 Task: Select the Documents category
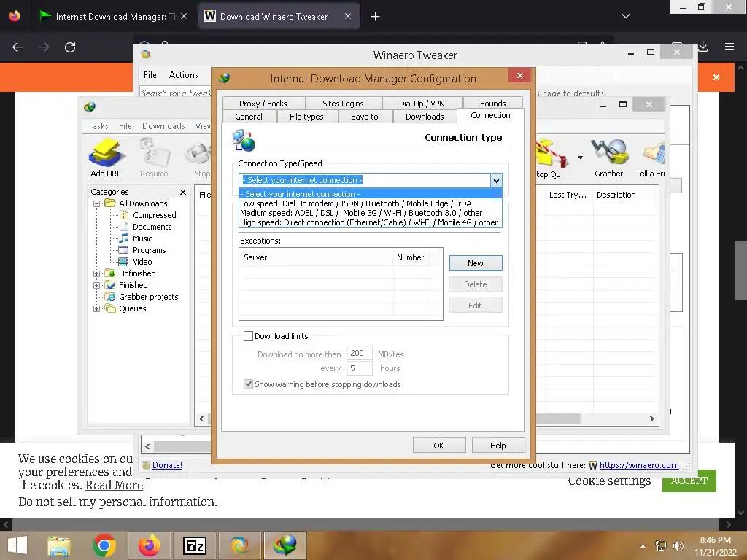pyautogui.click(x=152, y=227)
